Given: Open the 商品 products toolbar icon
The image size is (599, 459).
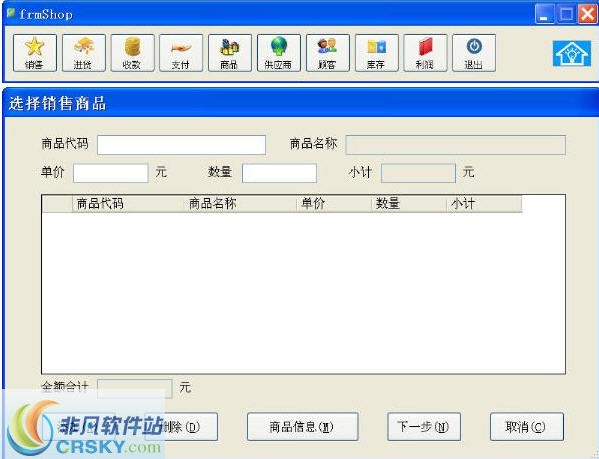Looking at the screenshot, I should (230, 53).
